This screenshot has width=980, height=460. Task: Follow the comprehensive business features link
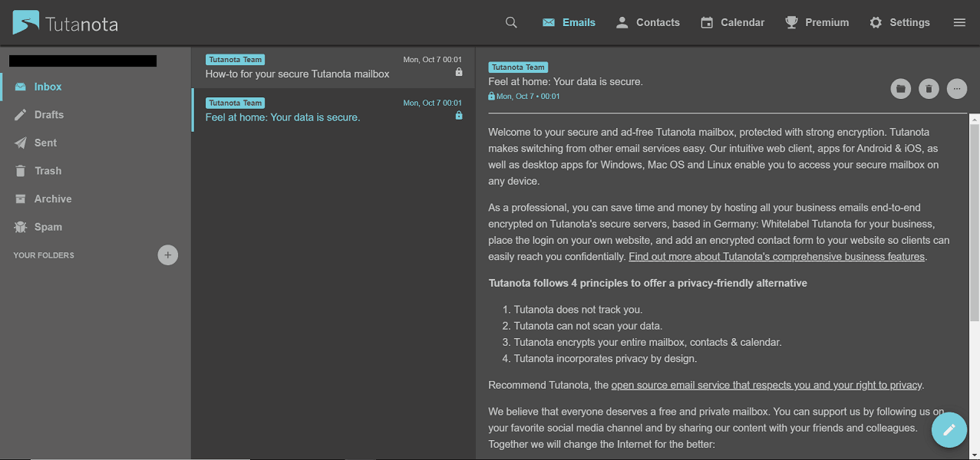(x=777, y=257)
